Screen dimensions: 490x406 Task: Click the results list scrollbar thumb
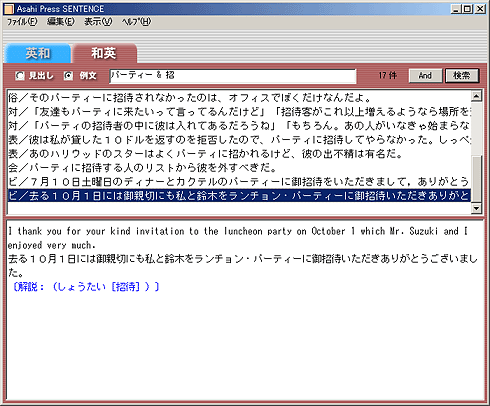[476, 179]
